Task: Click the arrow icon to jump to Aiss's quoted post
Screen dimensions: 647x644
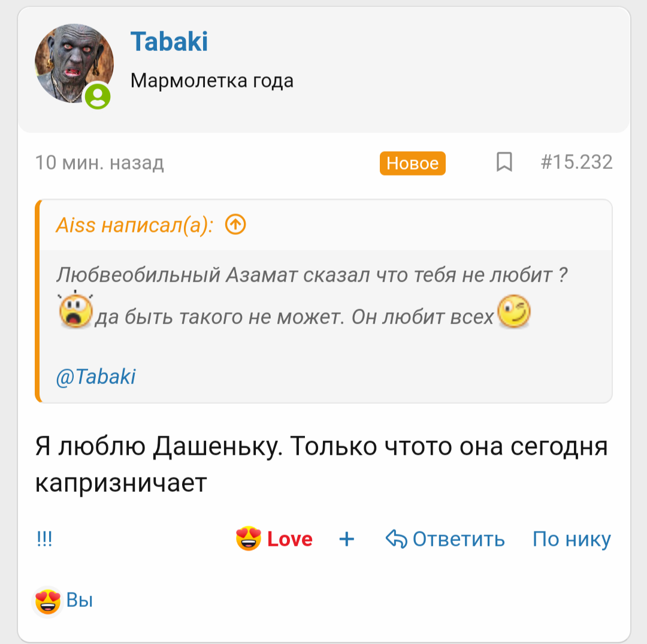Action: tap(235, 226)
